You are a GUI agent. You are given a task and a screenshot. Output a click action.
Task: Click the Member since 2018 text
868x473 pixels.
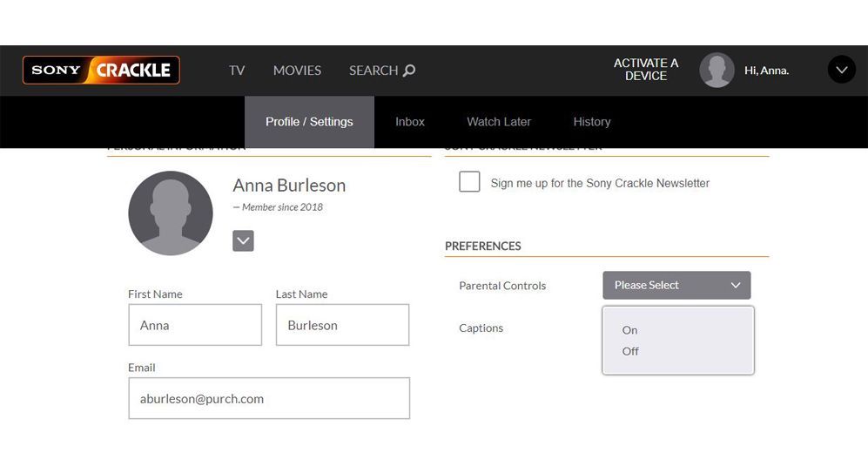coord(278,207)
